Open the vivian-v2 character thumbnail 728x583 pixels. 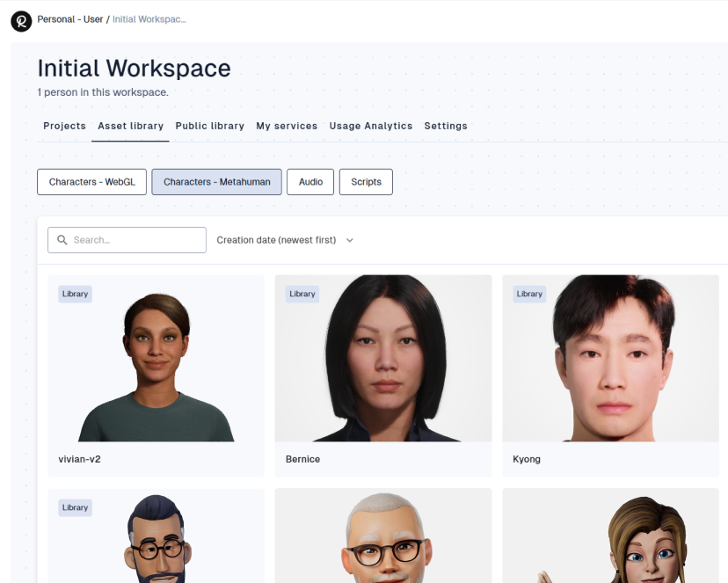156,359
